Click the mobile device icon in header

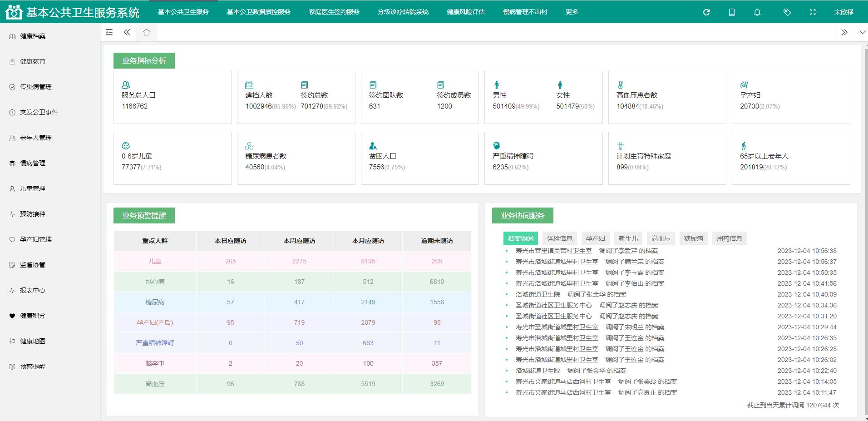click(731, 12)
